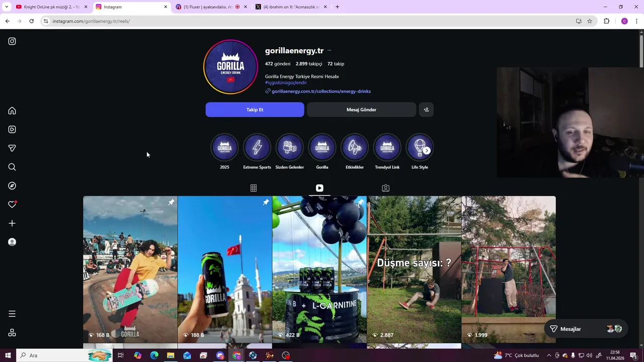Show more highlights with the right arrow
Screen dimensions: 644x362
click(427, 150)
